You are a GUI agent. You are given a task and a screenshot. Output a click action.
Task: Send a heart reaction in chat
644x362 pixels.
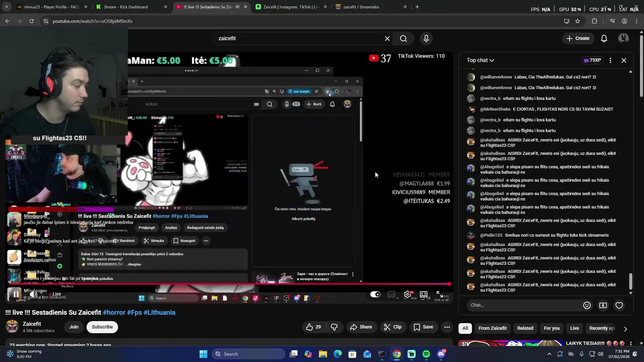coord(619,305)
